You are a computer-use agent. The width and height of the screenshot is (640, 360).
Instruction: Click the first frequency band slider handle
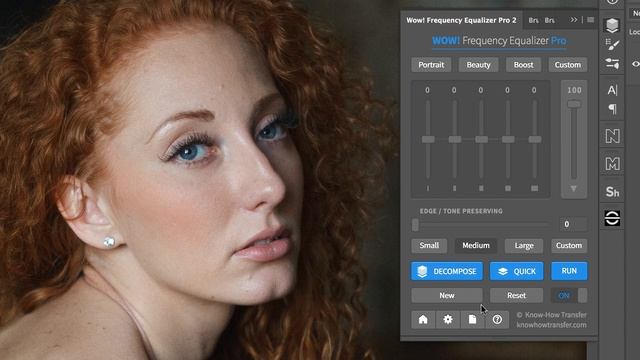click(x=428, y=140)
